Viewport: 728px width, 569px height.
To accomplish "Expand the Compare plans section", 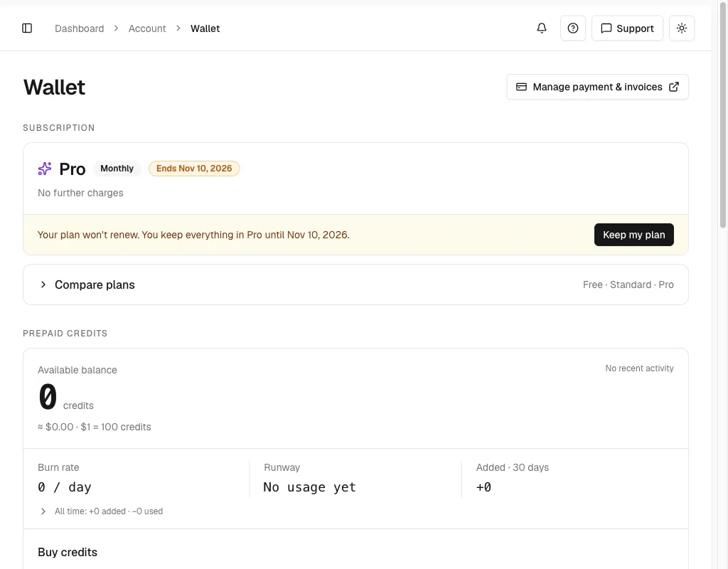I will click(x=355, y=284).
